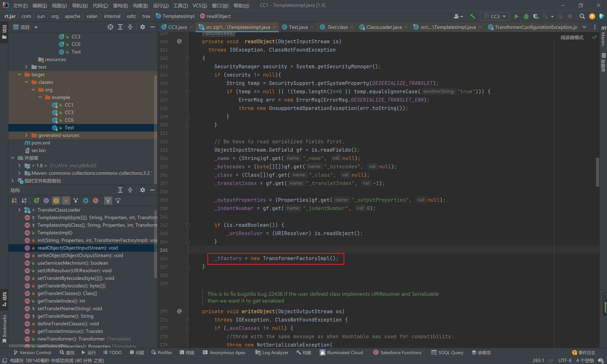607x364 pixels.
Task: Open the TODO tool window
Action: [x=112, y=352]
